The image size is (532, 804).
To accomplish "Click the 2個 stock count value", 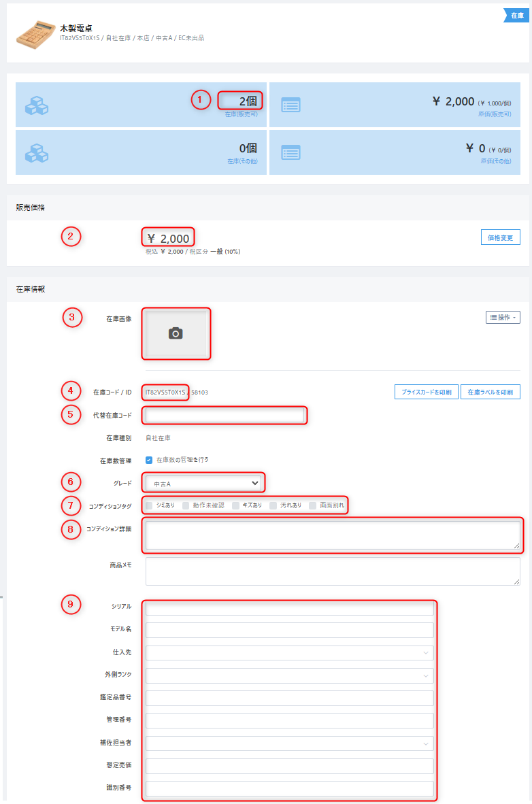I will (248, 101).
